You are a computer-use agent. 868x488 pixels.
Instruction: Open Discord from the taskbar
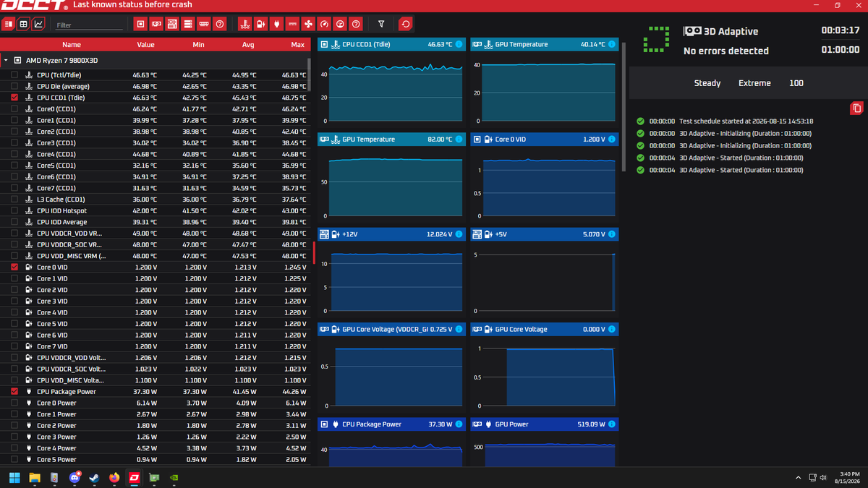pos(75,478)
